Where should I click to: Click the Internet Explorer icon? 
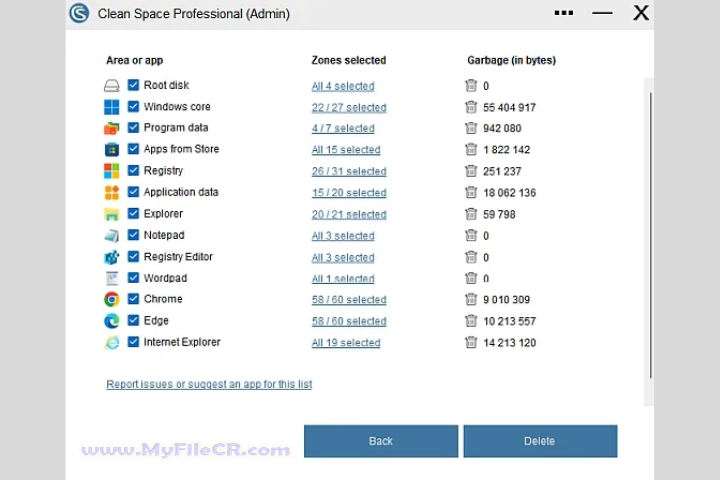click(112, 342)
